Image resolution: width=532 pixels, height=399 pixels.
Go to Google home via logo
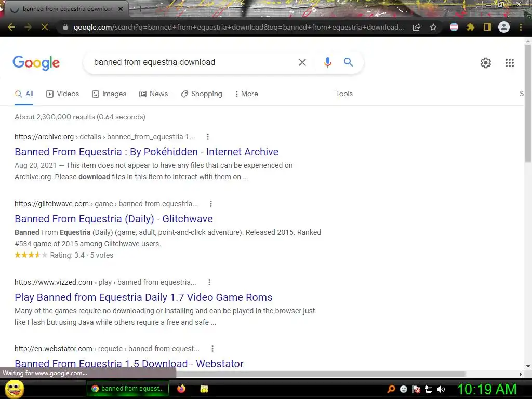pyautogui.click(x=36, y=63)
